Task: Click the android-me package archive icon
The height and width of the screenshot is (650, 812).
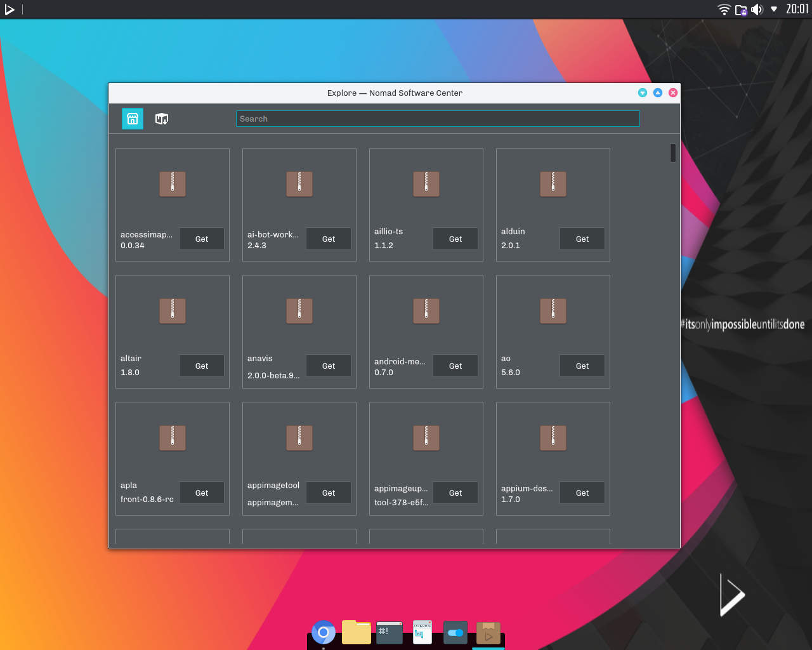Action: [426, 311]
